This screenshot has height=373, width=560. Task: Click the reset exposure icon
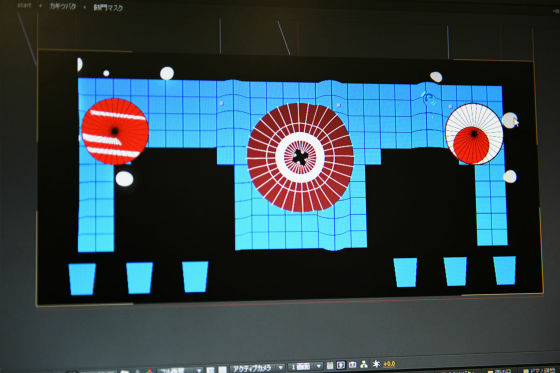click(376, 364)
